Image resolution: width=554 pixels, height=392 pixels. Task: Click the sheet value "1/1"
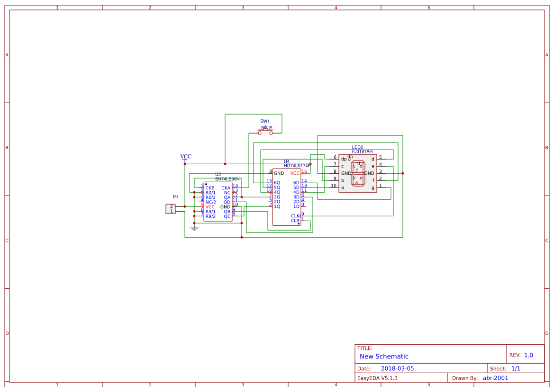click(x=516, y=368)
